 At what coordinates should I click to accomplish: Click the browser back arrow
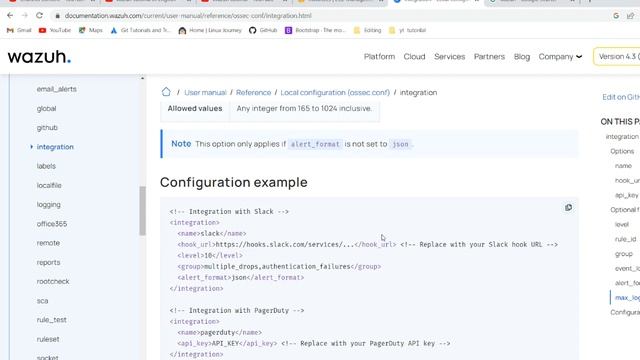click(10, 16)
